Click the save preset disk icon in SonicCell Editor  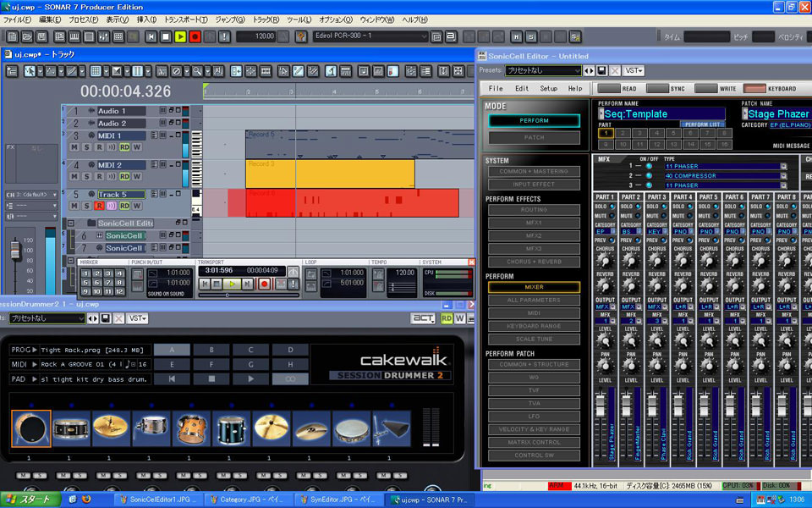click(601, 71)
